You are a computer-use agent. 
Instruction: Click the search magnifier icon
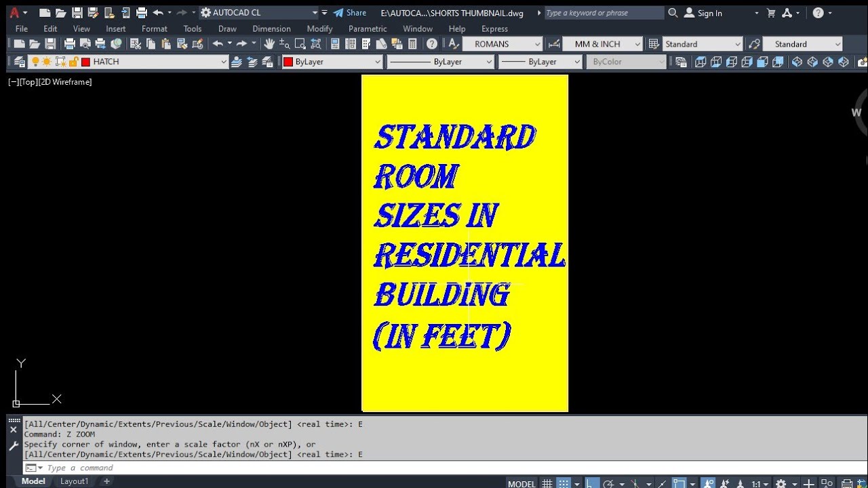coord(673,13)
